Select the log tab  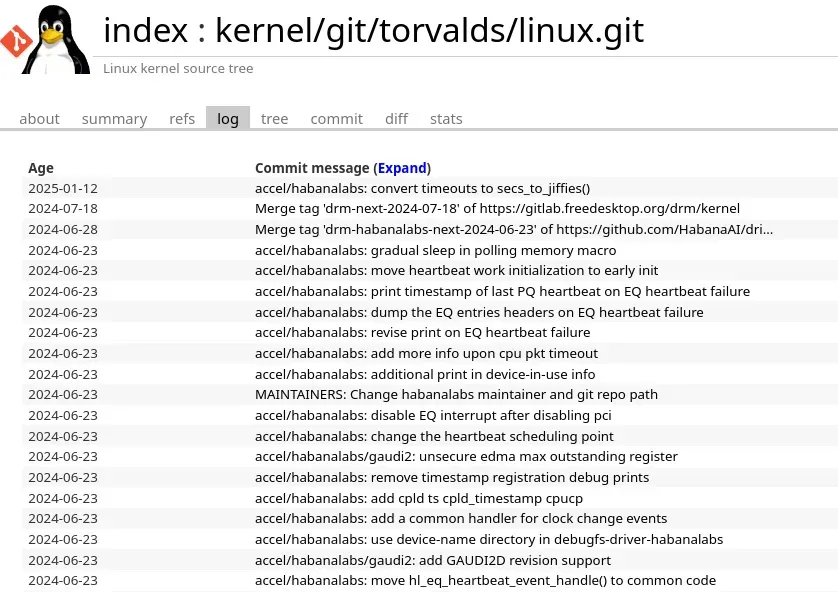pos(228,119)
